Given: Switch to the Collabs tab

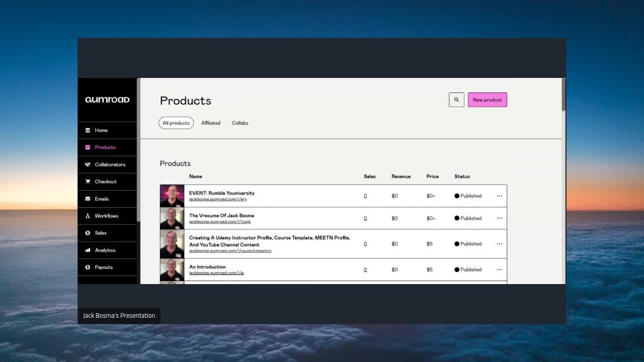Looking at the screenshot, I should click(x=240, y=123).
